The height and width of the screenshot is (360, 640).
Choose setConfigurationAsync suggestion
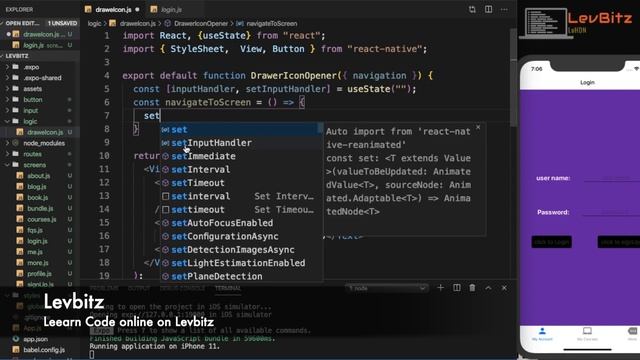pos(241,236)
